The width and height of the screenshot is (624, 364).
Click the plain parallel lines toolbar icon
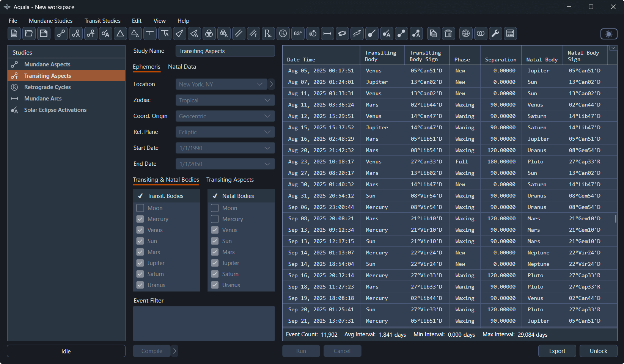[x=239, y=34]
